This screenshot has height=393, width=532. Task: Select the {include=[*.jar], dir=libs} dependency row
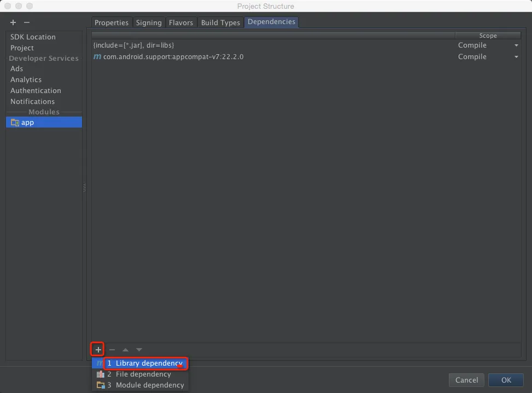(306, 45)
